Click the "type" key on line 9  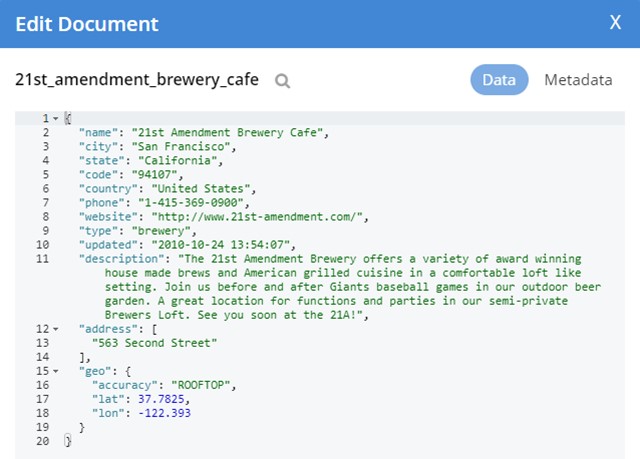(98, 231)
